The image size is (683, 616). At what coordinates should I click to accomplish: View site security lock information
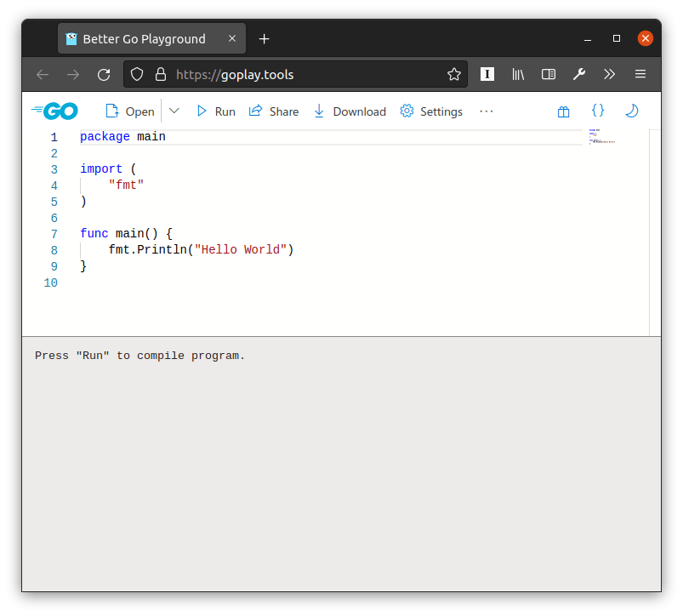coord(161,75)
